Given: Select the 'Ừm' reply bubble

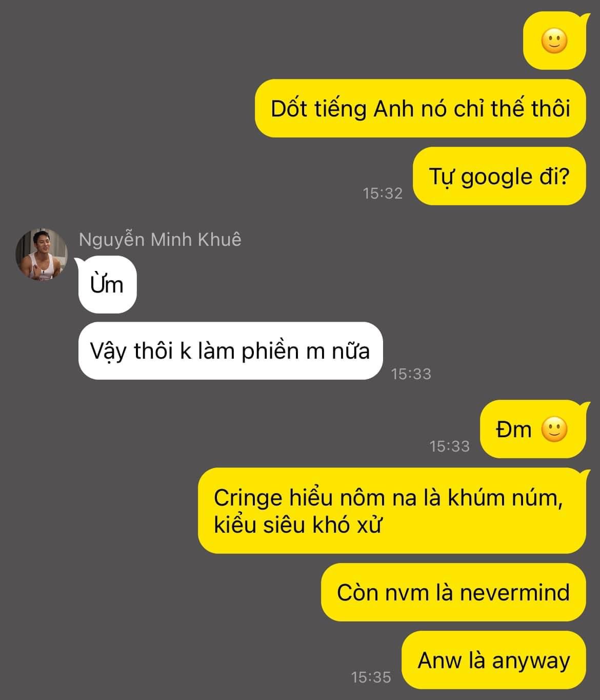Looking at the screenshot, I should [107, 284].
